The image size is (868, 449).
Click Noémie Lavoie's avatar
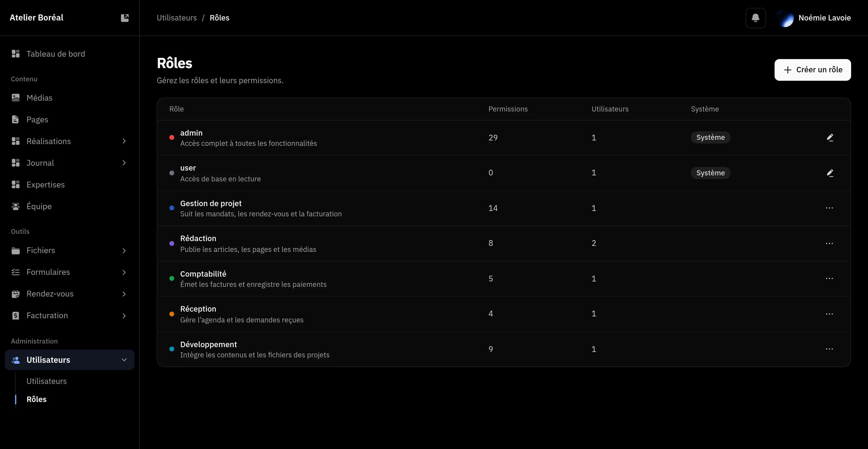tap(785, 18)
